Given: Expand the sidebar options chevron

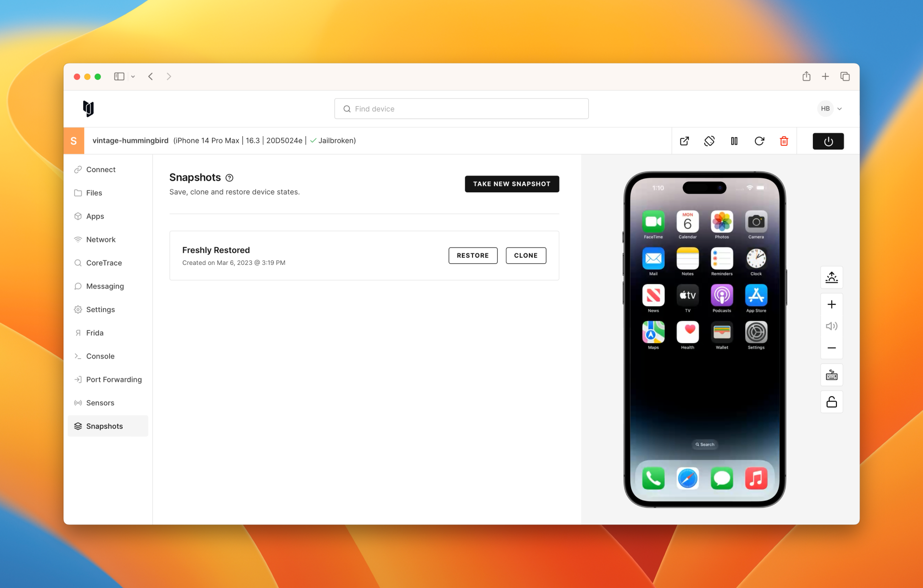Looking at the screenshot, I should coord(133,76).
